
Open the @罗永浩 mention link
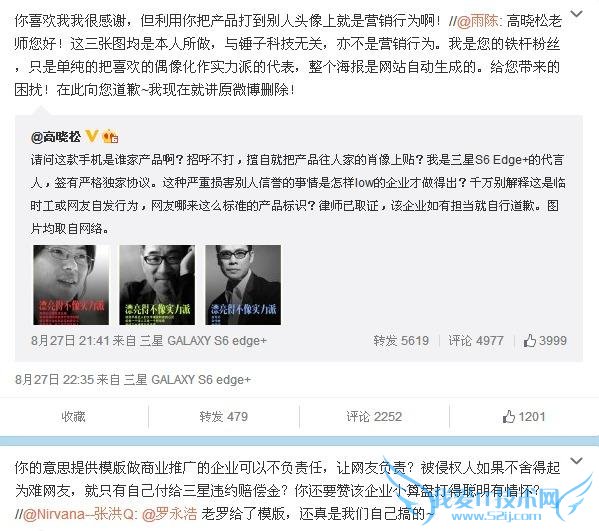tap(169, 515)
